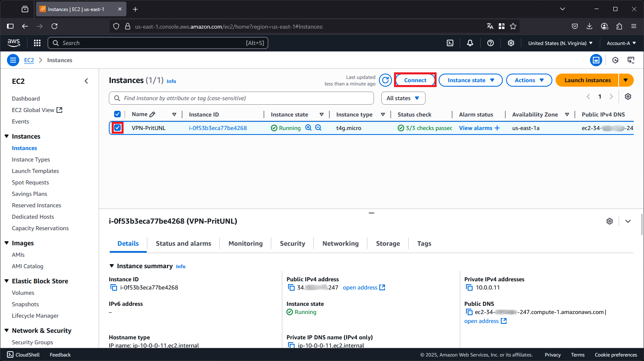
Task: Collapse the Images sidebar section
Action: (x=7, y=243)
